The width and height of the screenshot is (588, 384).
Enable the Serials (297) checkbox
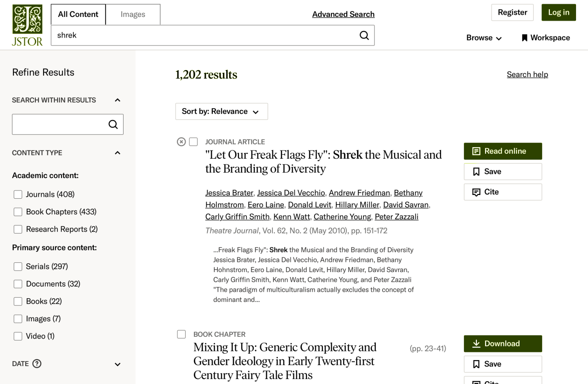(x=18, y=267)
